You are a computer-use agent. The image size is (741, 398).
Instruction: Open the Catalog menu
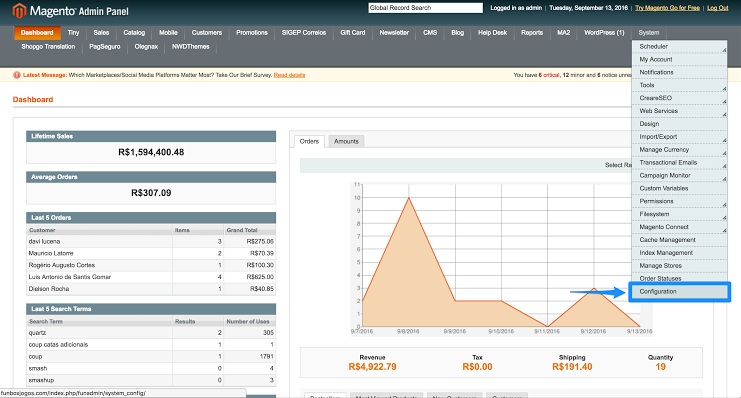[134, 33]
